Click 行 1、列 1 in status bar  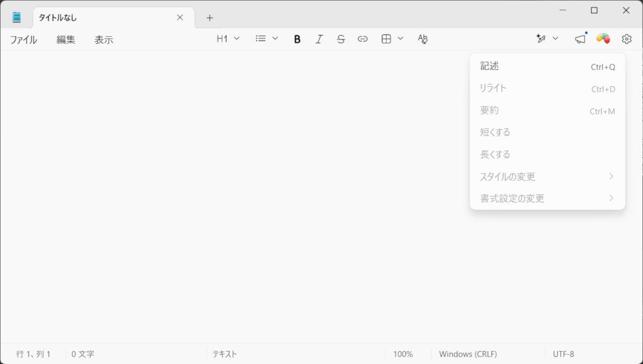point(33,354)
